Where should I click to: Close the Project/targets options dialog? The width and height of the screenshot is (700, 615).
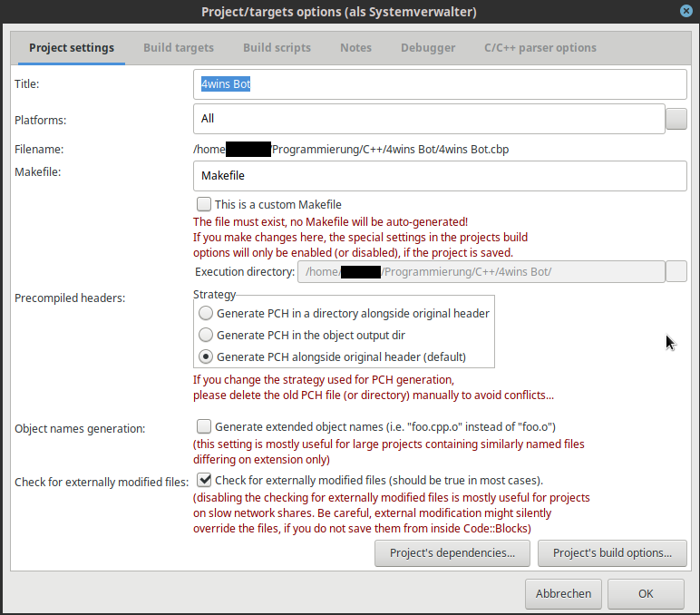tap(686, 11)
